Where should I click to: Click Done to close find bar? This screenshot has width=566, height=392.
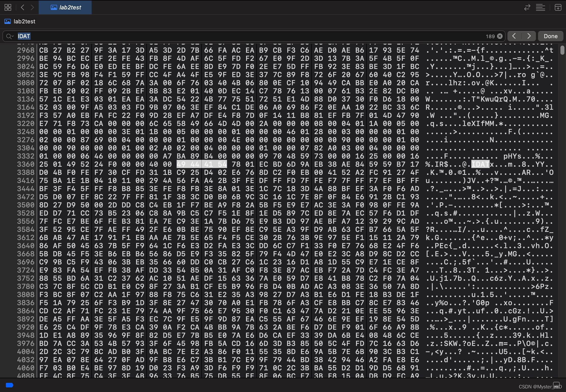(550, 36)
